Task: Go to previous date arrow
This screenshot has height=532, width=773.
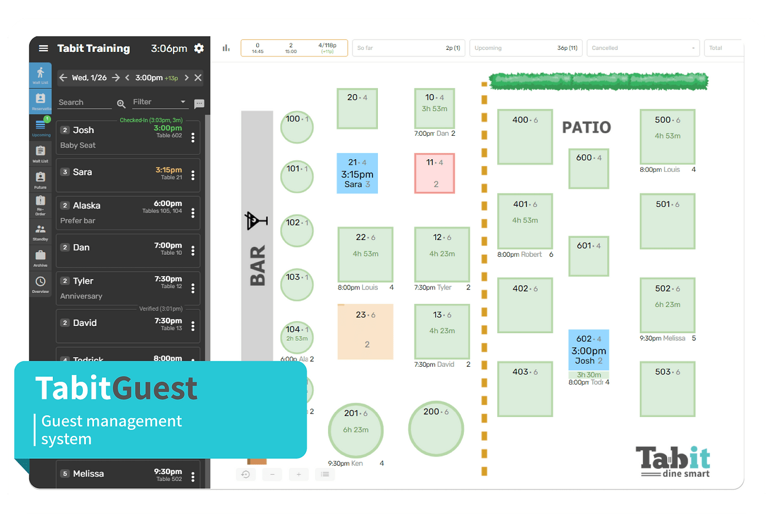Action: 63,78
